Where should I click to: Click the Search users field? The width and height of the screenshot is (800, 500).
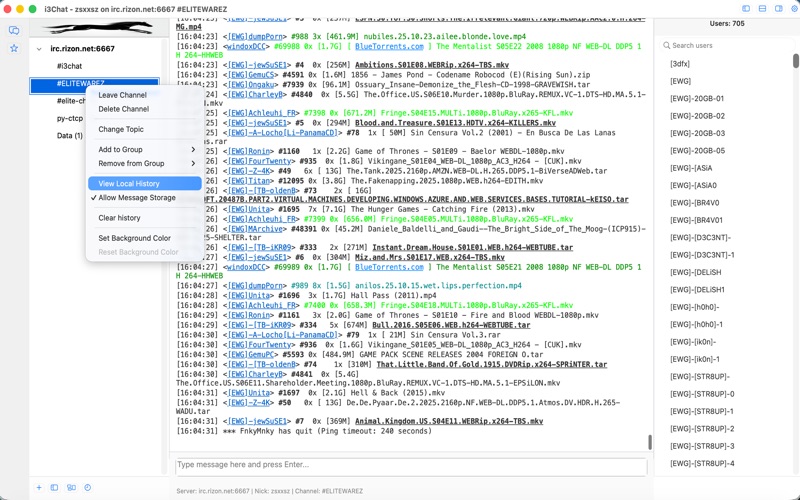[x=726, y=45]
